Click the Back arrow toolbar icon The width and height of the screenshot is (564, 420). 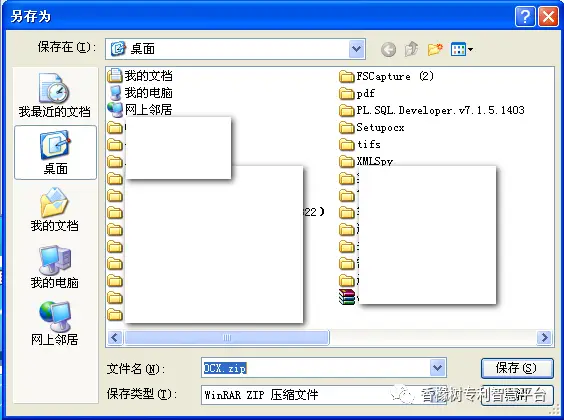(388, 49)
